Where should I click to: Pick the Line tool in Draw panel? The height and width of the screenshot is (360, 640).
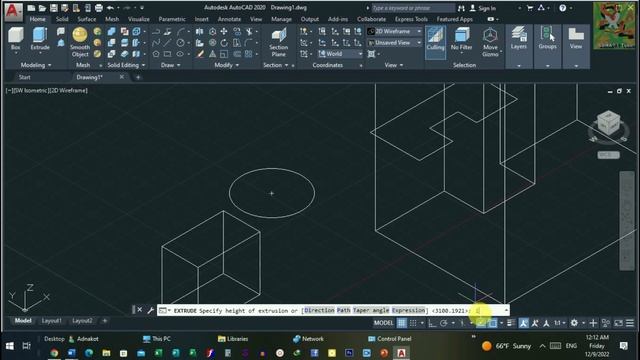point(167,43)
